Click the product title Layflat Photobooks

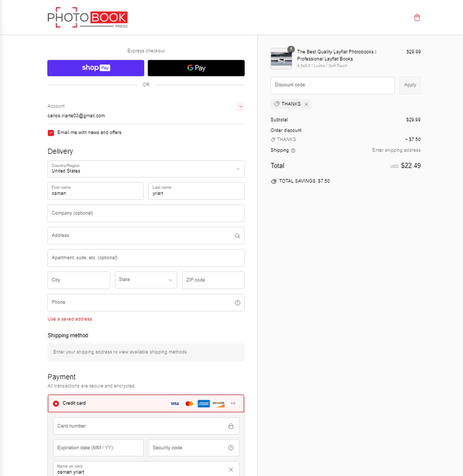point(336,55)
